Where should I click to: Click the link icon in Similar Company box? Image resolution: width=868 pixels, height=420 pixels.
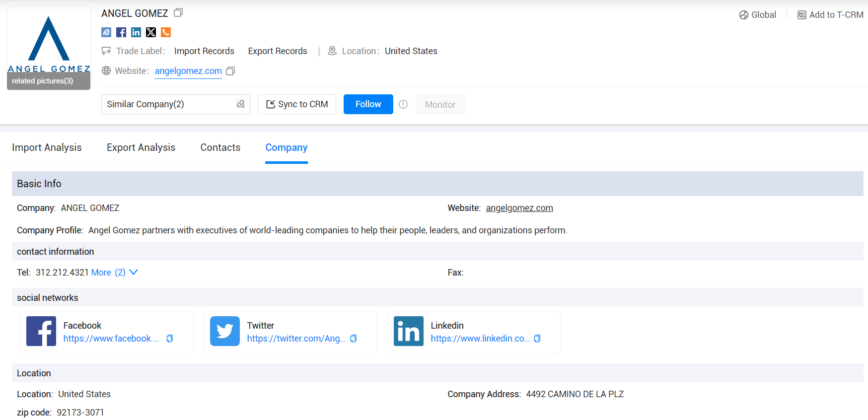(x=241, y=104)
